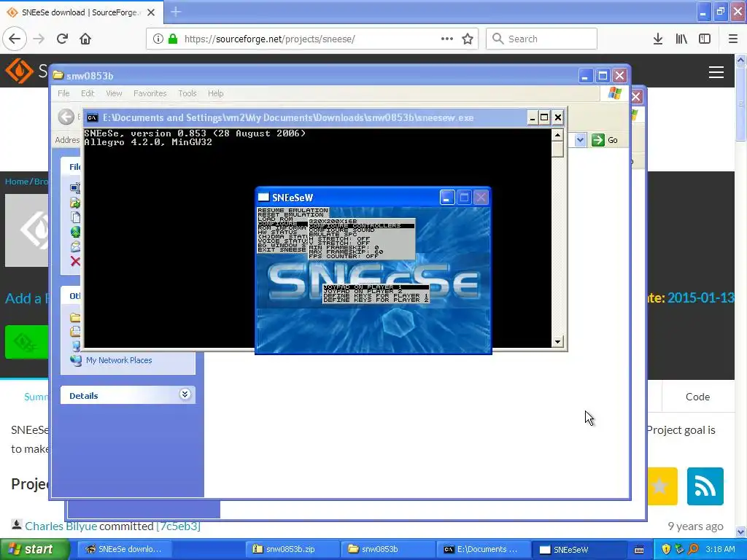
Task: Click Firefox Back button
Action: (15, 39)
